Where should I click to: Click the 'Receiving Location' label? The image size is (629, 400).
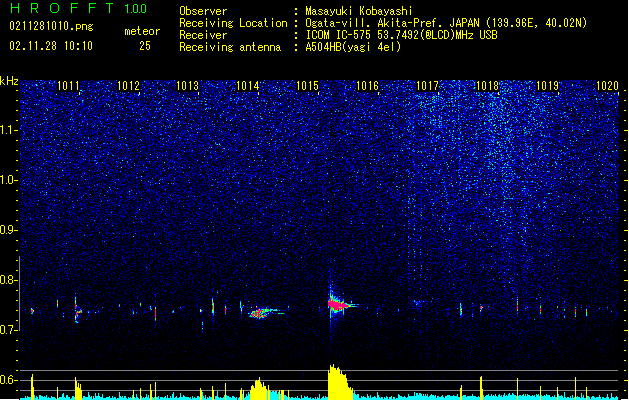233,23
